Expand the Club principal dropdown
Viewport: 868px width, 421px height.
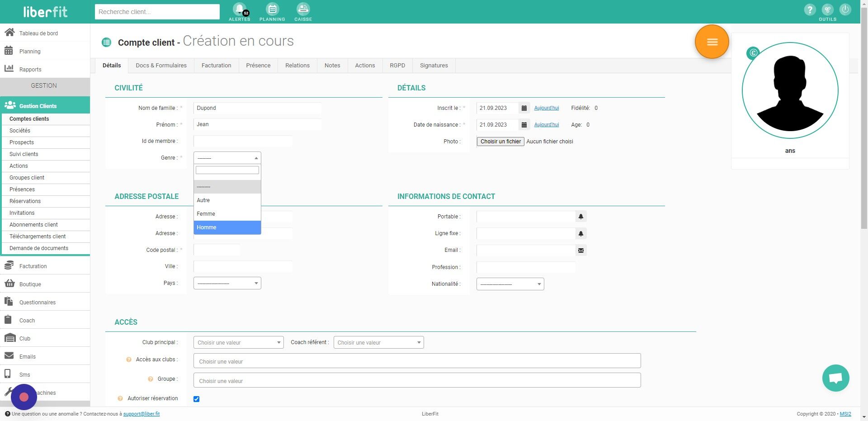click(x=238, y=342)
